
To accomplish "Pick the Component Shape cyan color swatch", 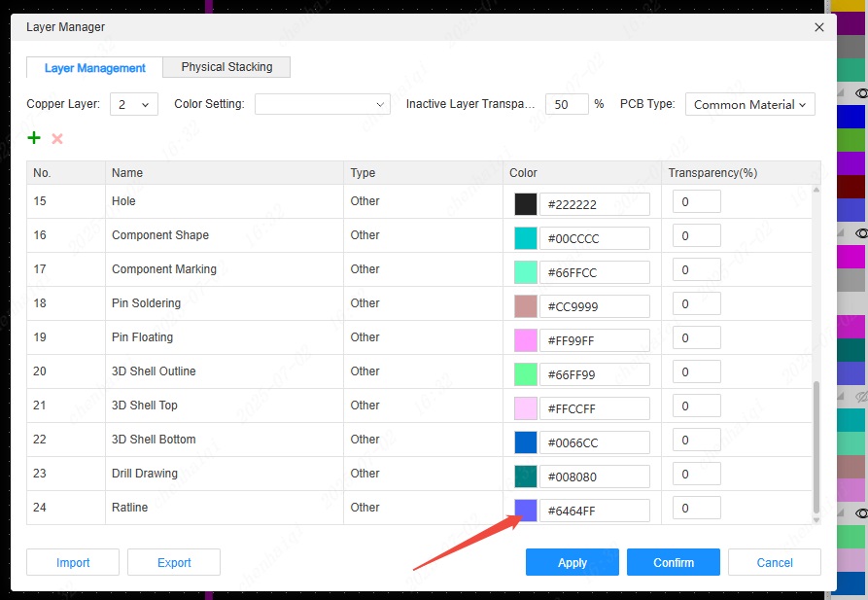I will tap(525, 238).
